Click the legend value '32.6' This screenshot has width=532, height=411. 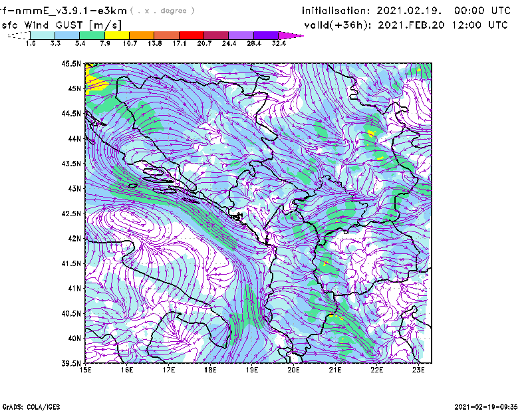click(x=279, y=43)
